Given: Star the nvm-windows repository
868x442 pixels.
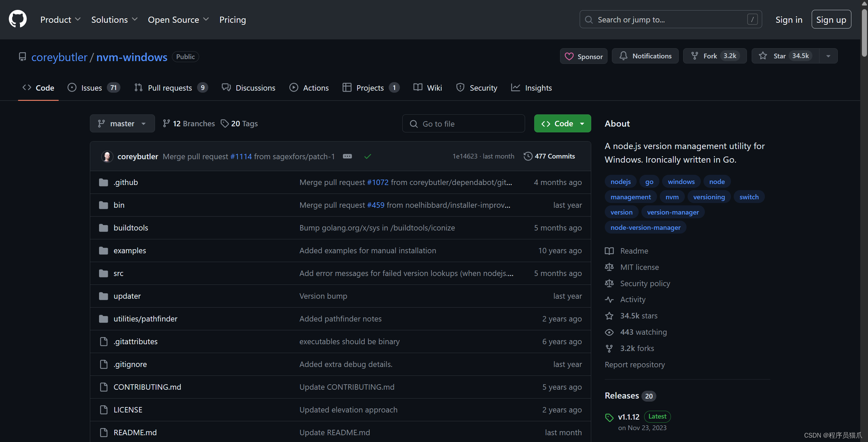Looking at the screenshot, I should 785,56.
